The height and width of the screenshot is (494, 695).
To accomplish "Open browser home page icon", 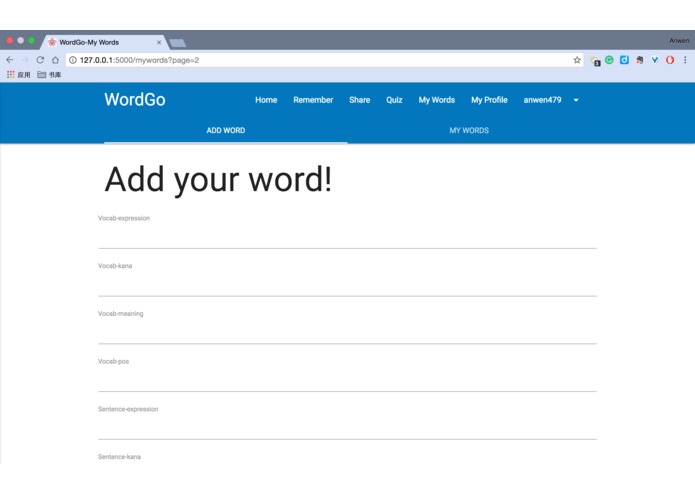I will tap(55, 60).
